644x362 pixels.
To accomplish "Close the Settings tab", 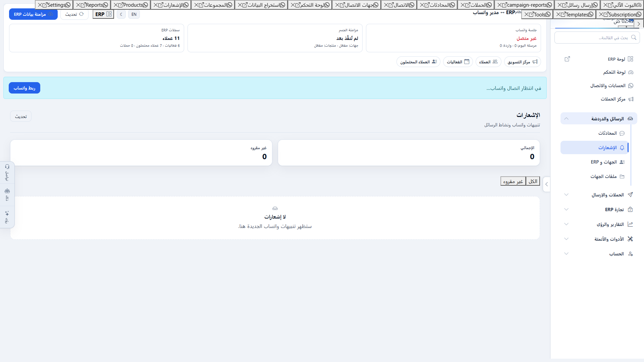I will (40, 5).
